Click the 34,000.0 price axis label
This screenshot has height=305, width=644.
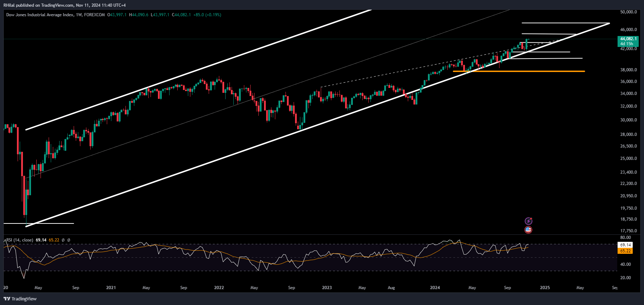(628, 94)
